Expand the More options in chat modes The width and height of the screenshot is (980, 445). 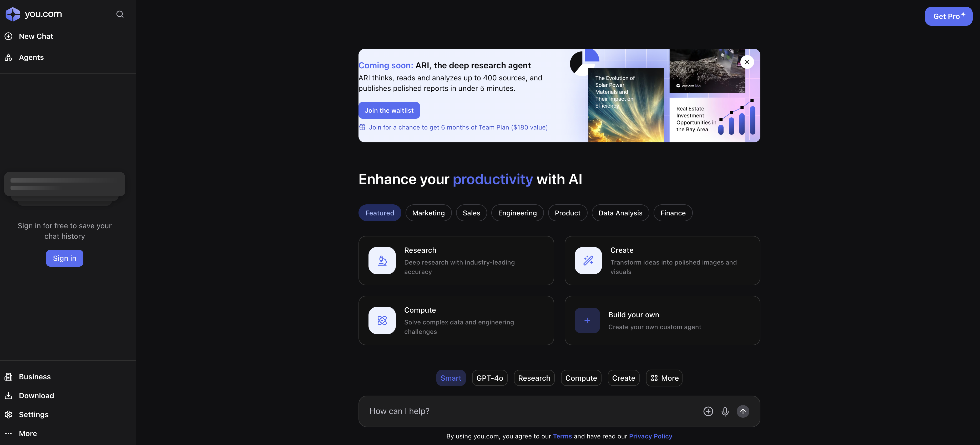[x=664, y=377]
